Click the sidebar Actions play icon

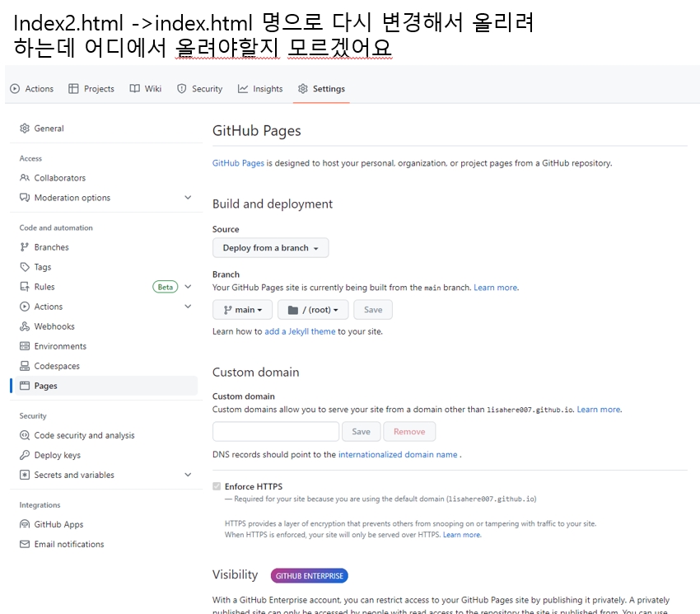coord(25,307)
